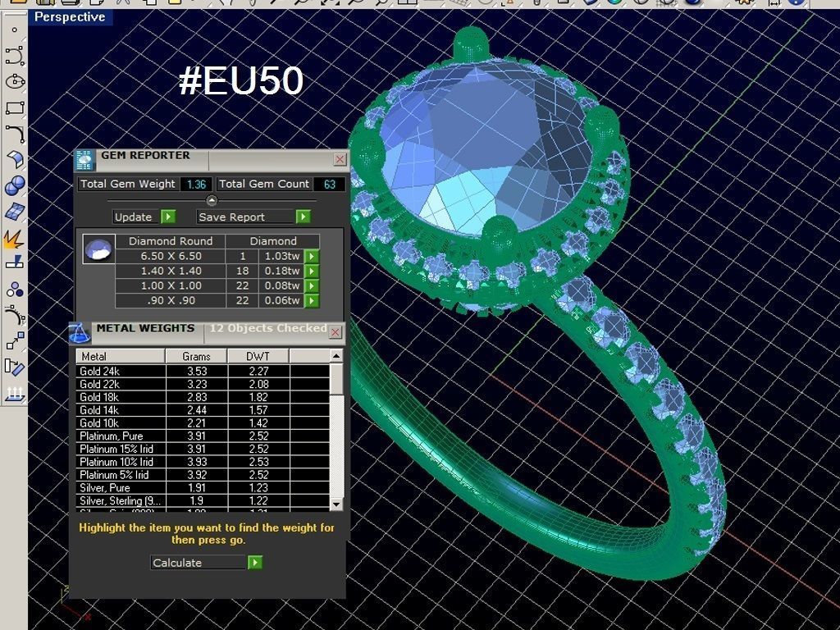Click the Save Report label button

click(246, 217)
